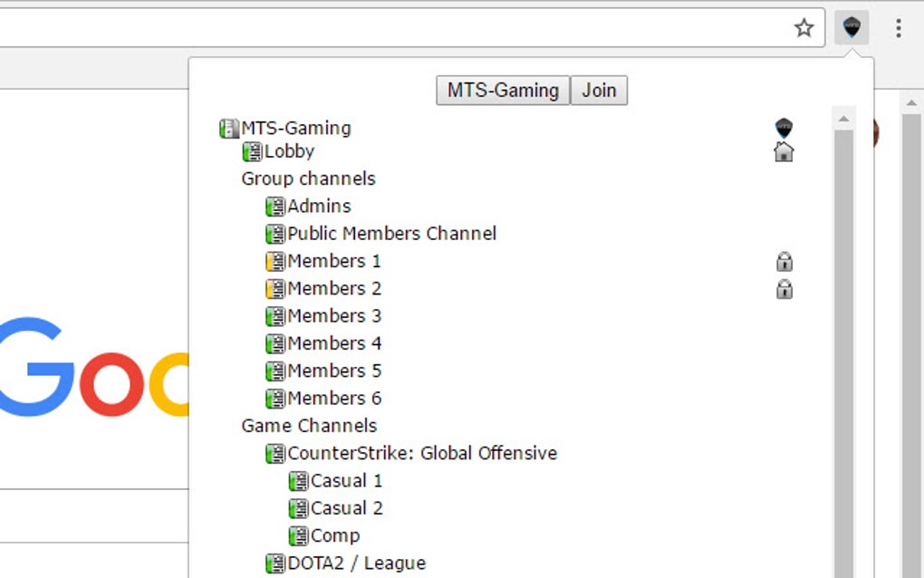Screen dimensions: 924x578
Task: Select the Casual 2 channel
Action: pyautogui.click(x=346, y=508)
